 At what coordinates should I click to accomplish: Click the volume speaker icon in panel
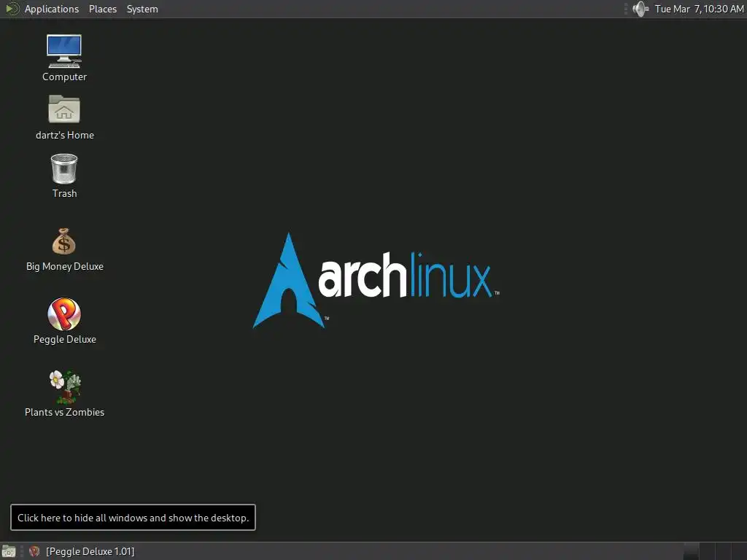coord(640,9)
